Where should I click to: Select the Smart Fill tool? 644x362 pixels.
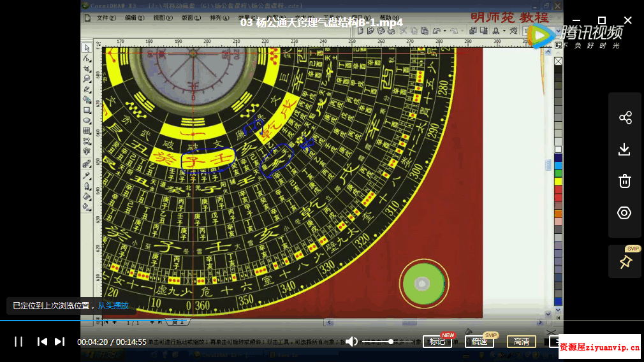[87, 99]
